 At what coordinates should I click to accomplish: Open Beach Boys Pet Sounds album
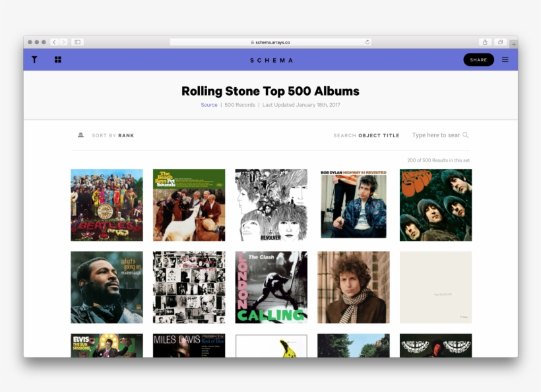click(189, 205)
